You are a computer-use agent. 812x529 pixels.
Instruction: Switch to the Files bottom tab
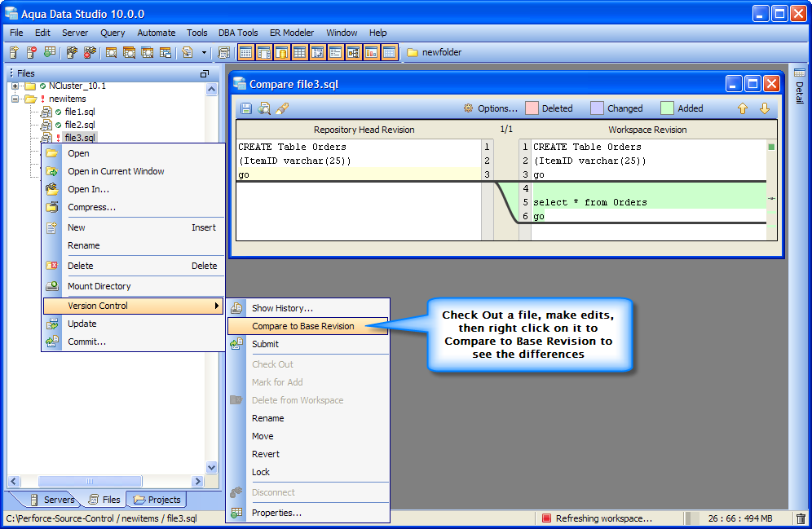click(x=104, y=500)
